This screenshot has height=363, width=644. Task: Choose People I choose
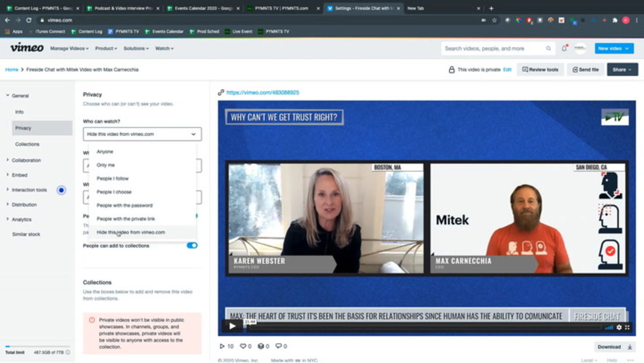tap(143, 192)
